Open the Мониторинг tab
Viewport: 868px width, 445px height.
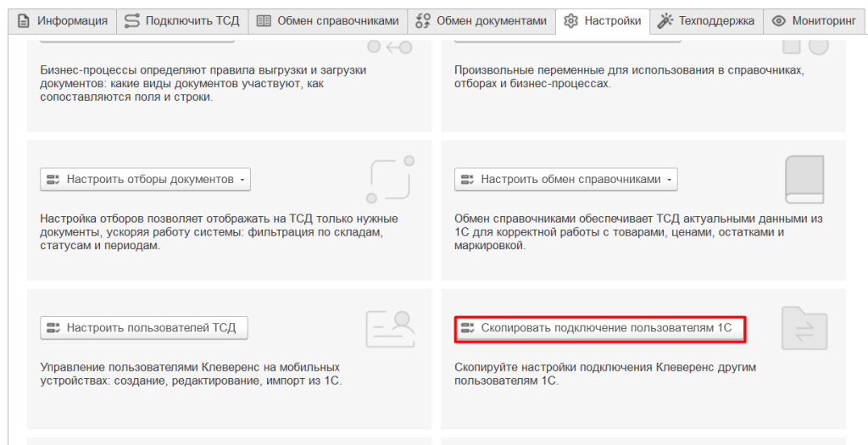(x=814, y=21)
